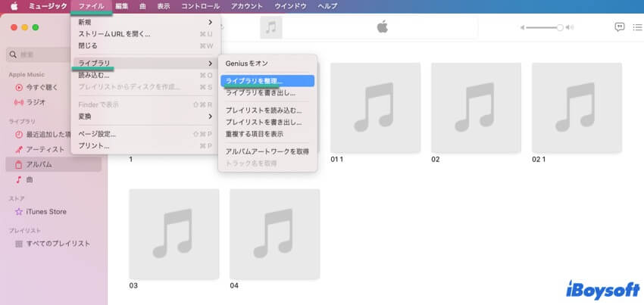Open the アカウント menu
Image resolution: width=644 pixels, height=305 pixels.
(x=247, y=6)
